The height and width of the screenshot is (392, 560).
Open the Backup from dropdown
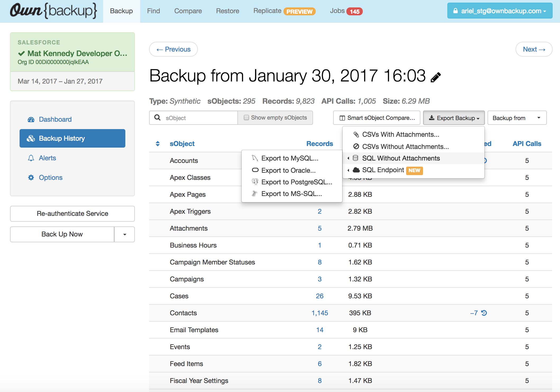(517, 118)
